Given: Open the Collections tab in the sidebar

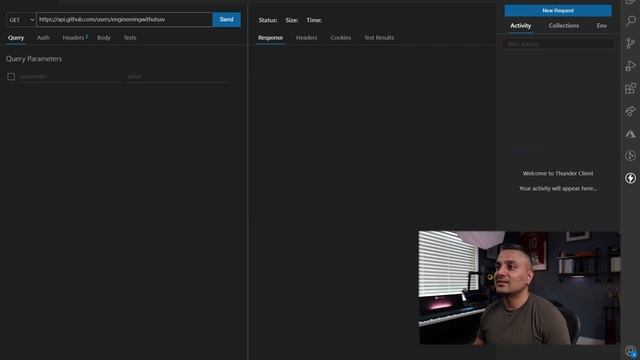Looking at the screenshot, I should tap(564, 26).
